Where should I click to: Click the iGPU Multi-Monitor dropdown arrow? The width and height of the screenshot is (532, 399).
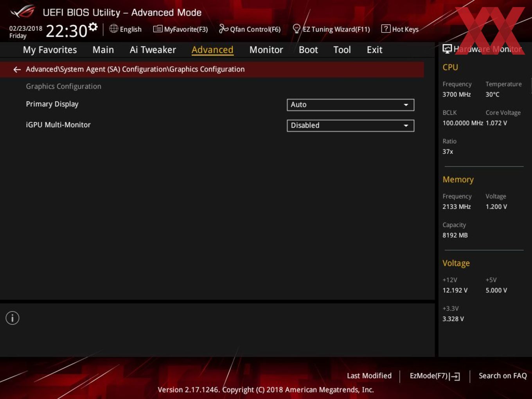coord(406,126)
